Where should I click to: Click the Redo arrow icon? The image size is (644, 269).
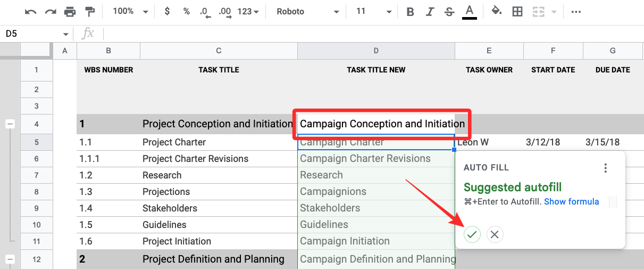(51, 11)
